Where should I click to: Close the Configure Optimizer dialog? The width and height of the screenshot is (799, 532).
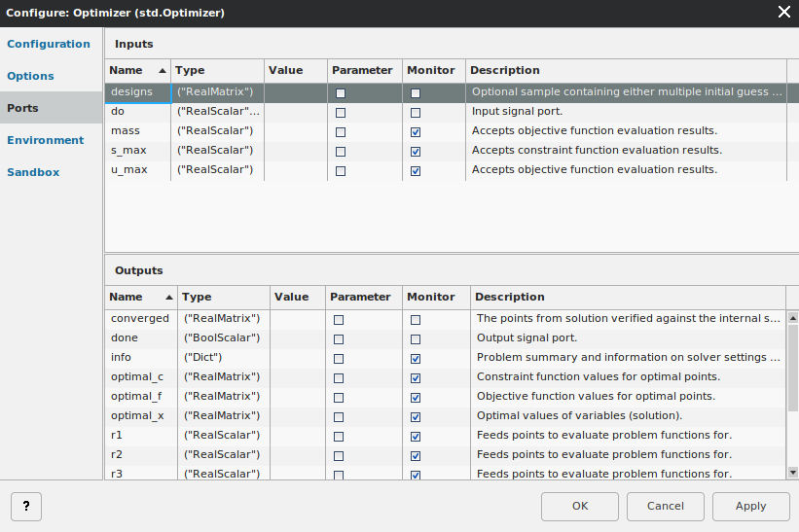pos(784,12)
